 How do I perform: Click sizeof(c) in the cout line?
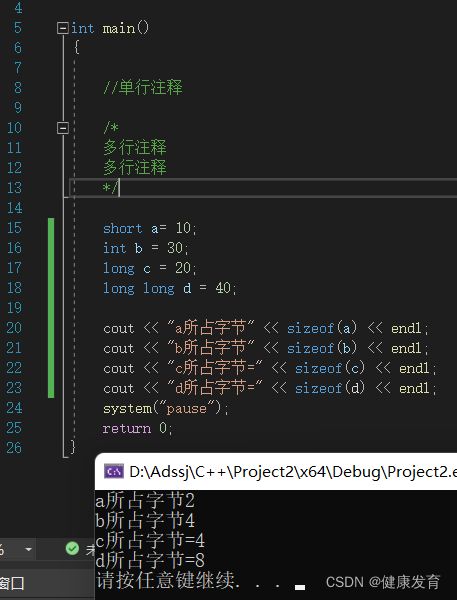[330, 368]
